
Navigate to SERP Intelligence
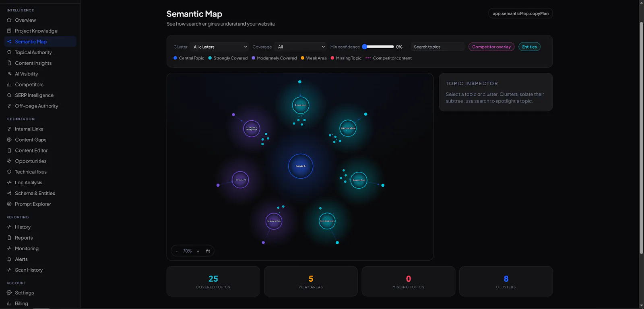point(34,95)
